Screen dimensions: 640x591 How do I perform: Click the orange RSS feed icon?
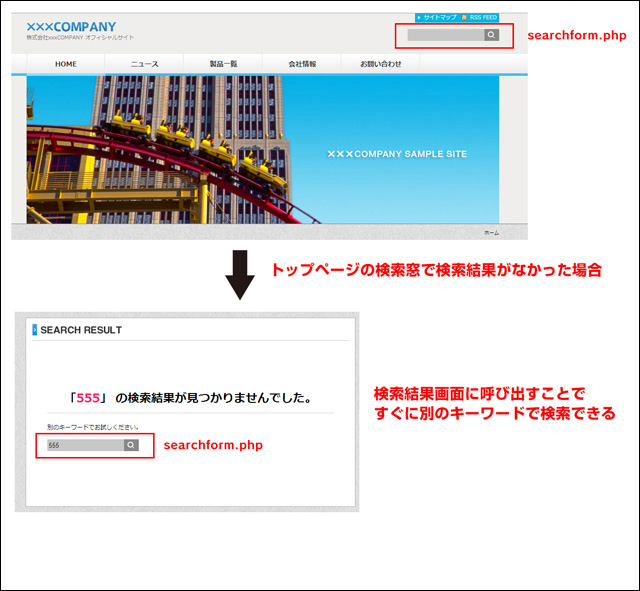464,18
